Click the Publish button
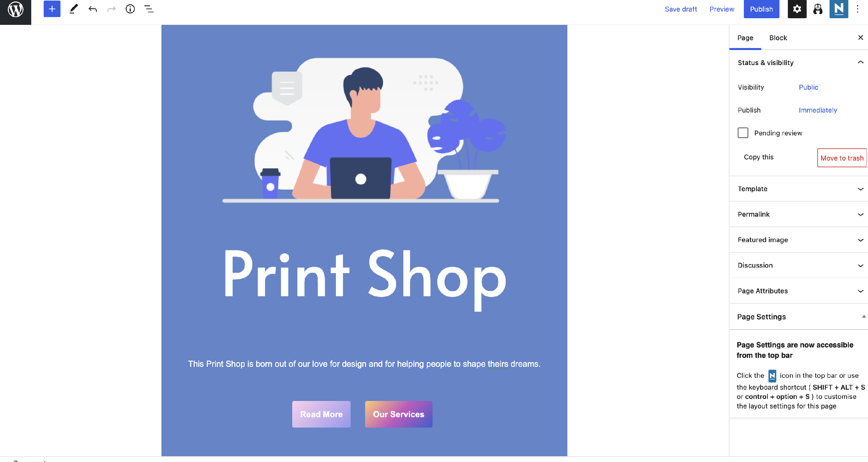This screenshot has height=462, width=868. (761, 9)
